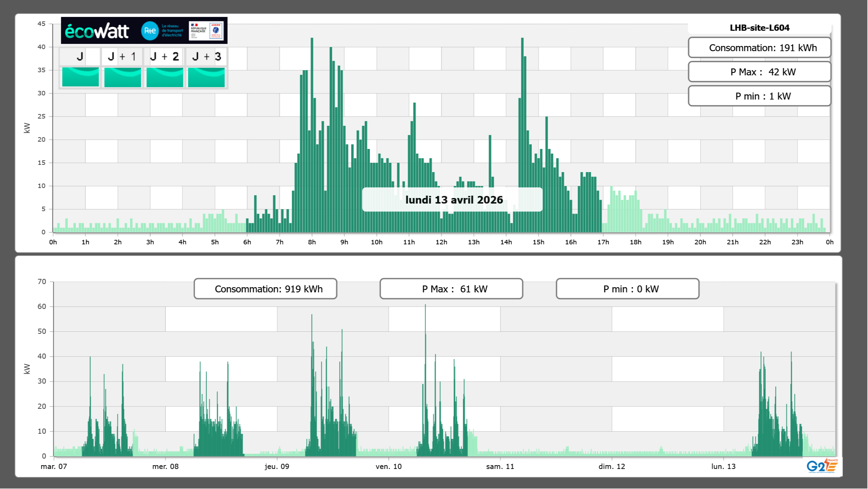Click the J + 1 header label

[x=122, y=56]
